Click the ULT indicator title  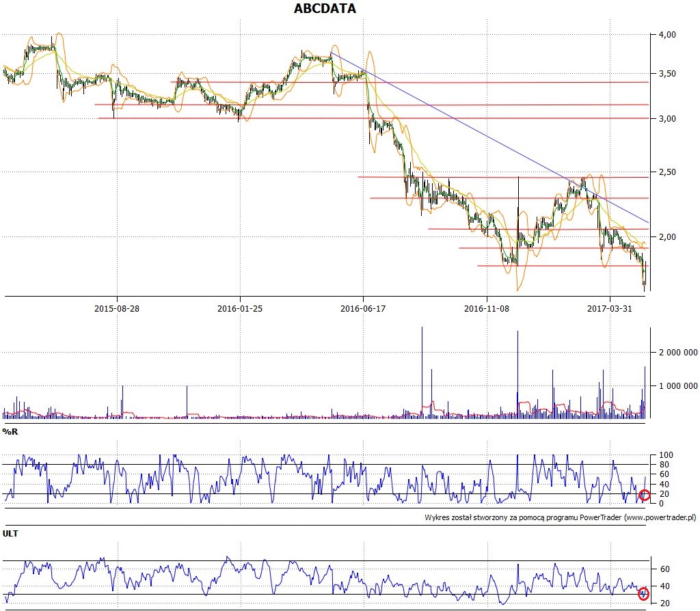(x=10, y=533)
